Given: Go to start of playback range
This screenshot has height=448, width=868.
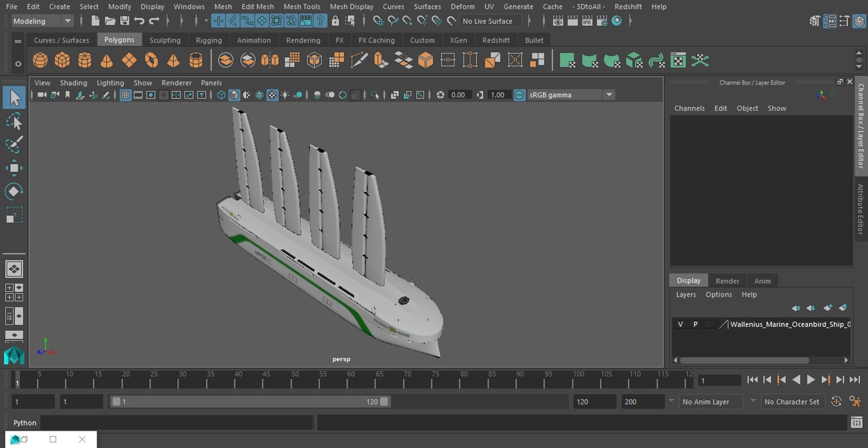Looking at the screenshot, I should [x=752, y=380].
